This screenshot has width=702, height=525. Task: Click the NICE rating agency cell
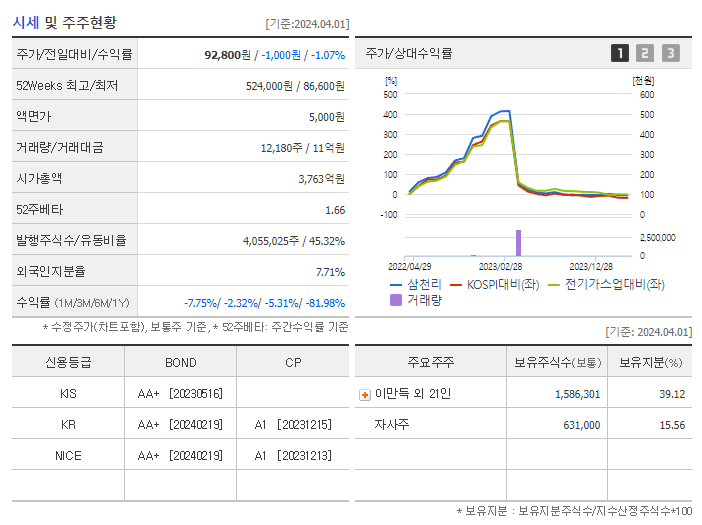click(68, 456)
